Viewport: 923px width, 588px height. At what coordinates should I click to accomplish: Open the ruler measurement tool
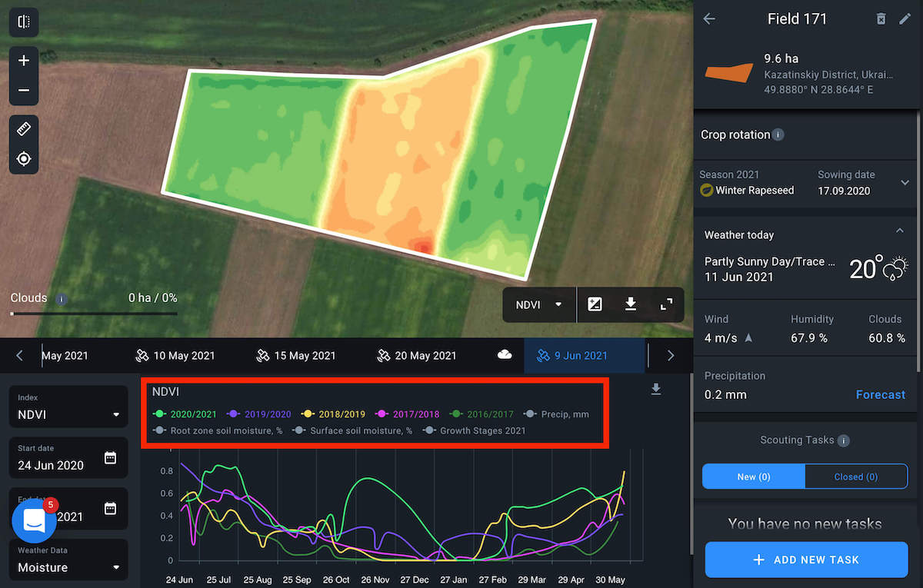[x=23, y=128]
